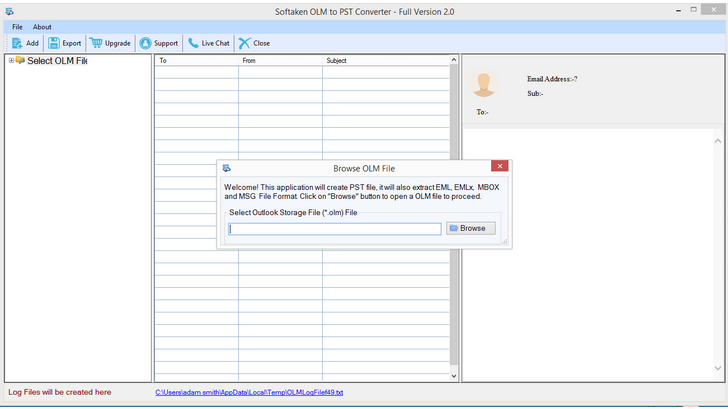The image size is (728, 409).
Task: Click the preview pane scroll down arrow
Action: click(x=718, y=368)
